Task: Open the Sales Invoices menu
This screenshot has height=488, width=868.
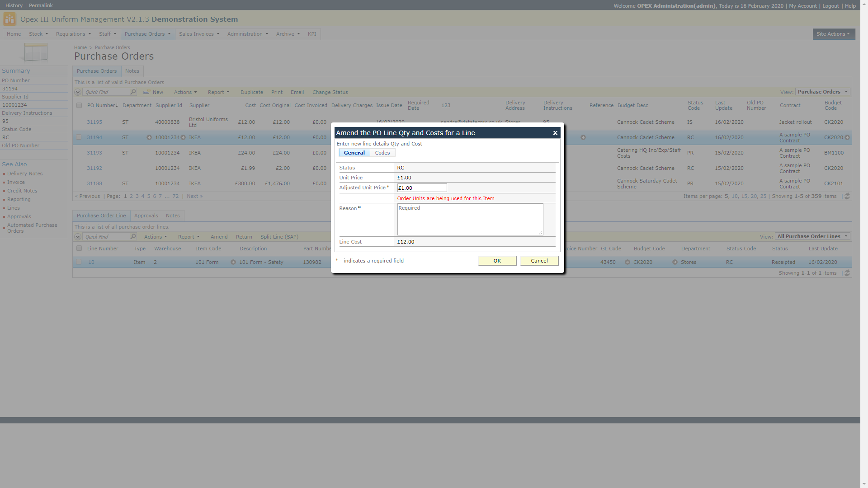Action: (198, 34)
